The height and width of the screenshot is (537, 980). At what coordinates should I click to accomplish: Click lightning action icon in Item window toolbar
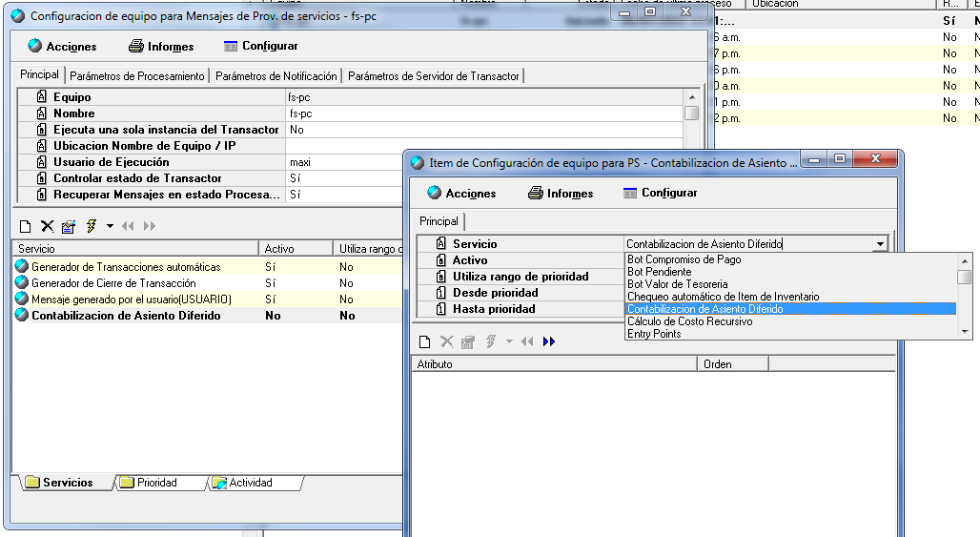pyautogui.click(x=491, y=342)
